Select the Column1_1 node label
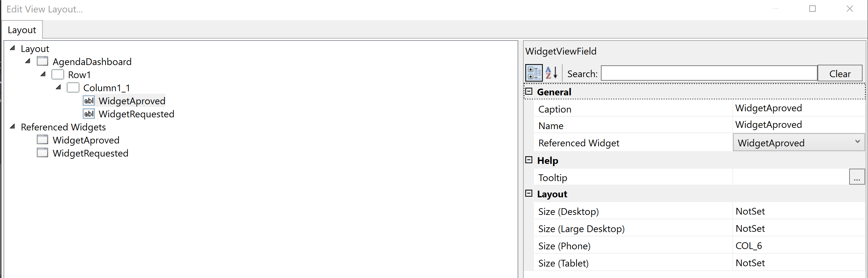Image resolution: width=868 pixels, height=278 pixels. point(107,88)
